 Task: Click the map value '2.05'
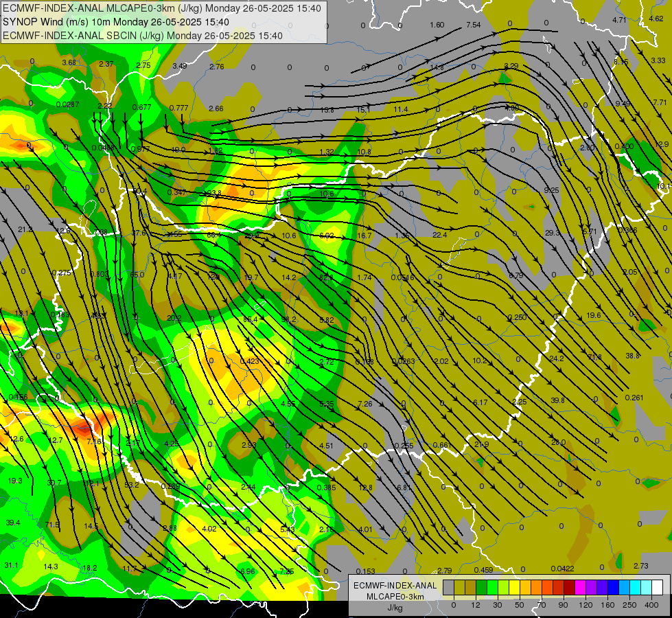[x=630, y=272]
